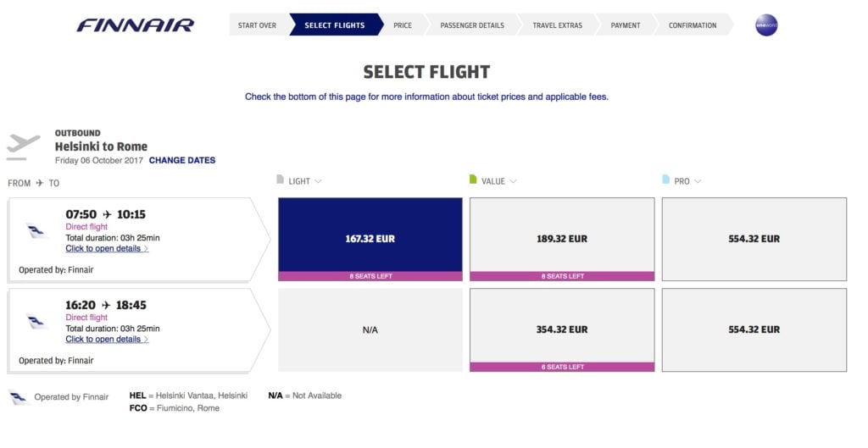Go to the Start Over step
The image size is (868, 448).
tap(257, 25)
